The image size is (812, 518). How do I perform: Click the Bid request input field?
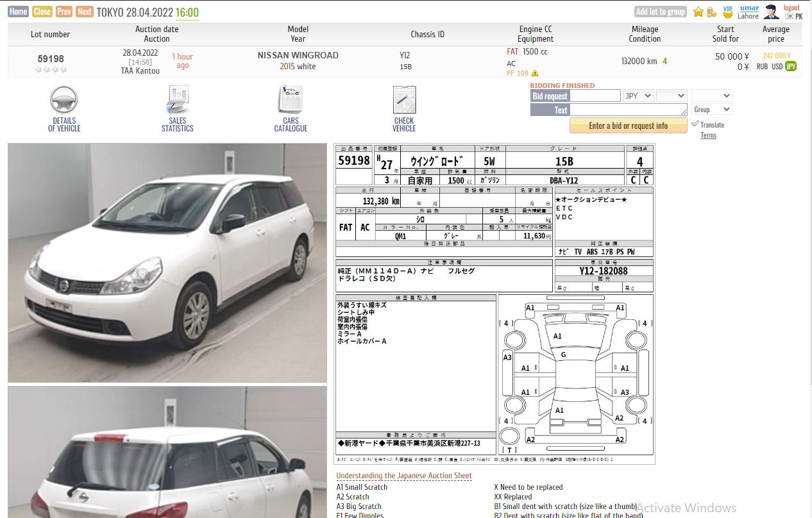click(x=595, y=96)
